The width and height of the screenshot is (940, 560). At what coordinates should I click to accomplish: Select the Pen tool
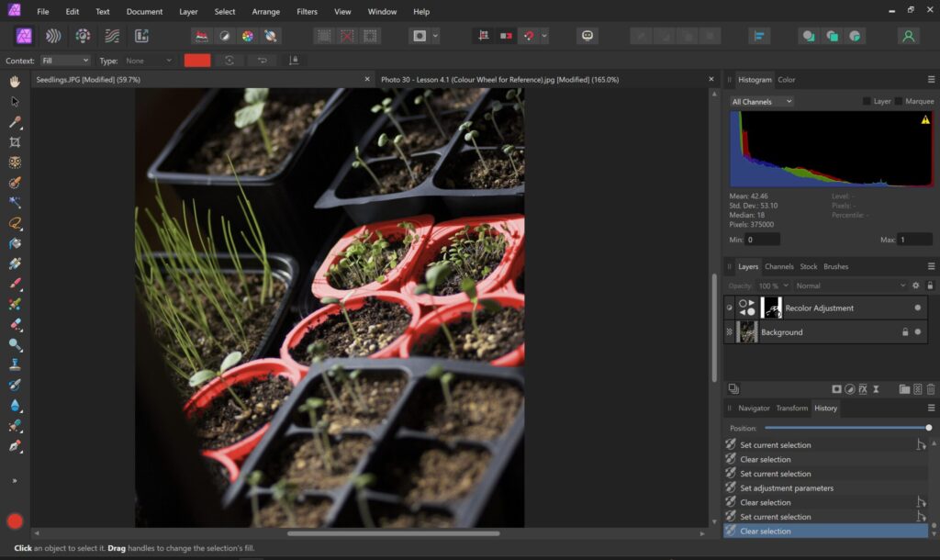click(15, 446)
